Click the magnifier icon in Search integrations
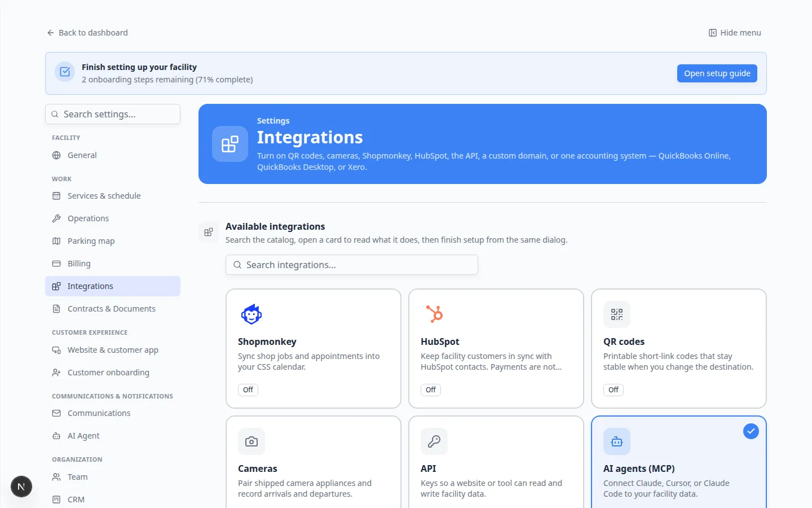Image resolution: width=812 pixels, height=508 pixels. click(237, 265)
